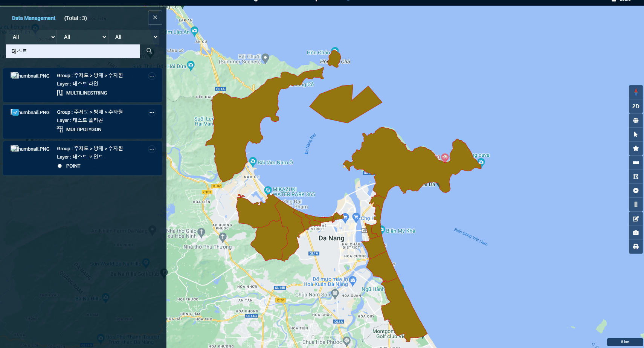Screen dimensions: 644x348
Task: Click the small island polygon near Hòn Chảo
Action: (334, 59)
